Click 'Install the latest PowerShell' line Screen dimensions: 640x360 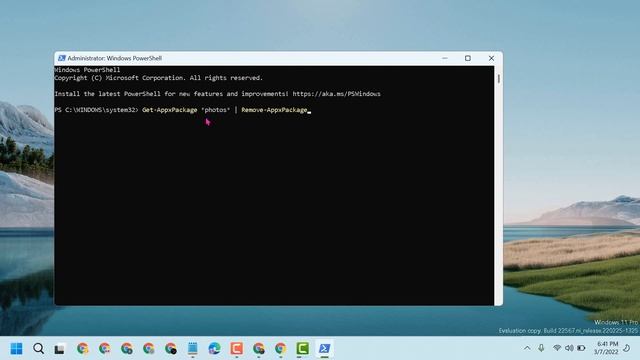(x=218, y=94)
